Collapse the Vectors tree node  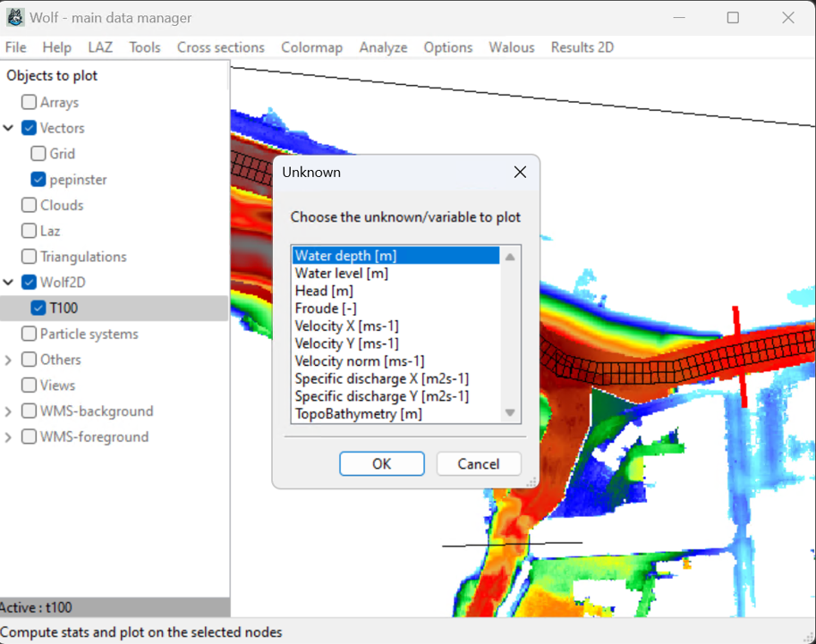[9, 128]
